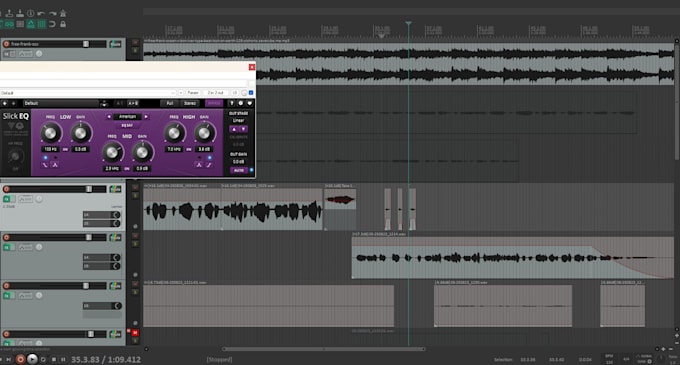Toggle FX enable checkbox in FX window
Screen dimensions: 680x365
[251, 93]
